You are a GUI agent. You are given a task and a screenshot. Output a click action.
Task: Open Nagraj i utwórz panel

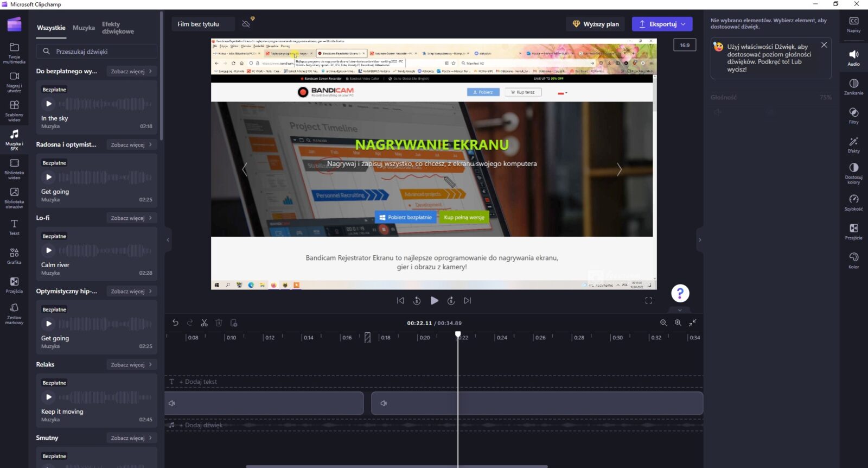14,83
